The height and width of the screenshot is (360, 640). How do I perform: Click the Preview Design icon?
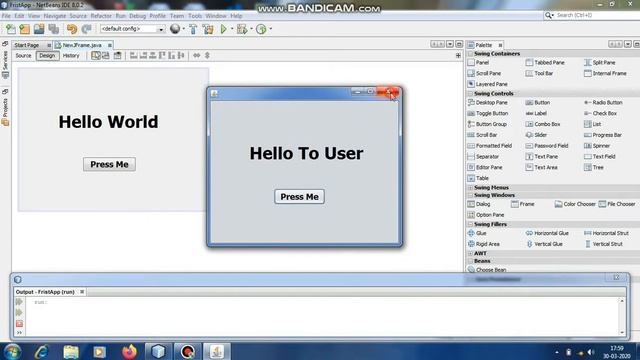tap(118, 56)
